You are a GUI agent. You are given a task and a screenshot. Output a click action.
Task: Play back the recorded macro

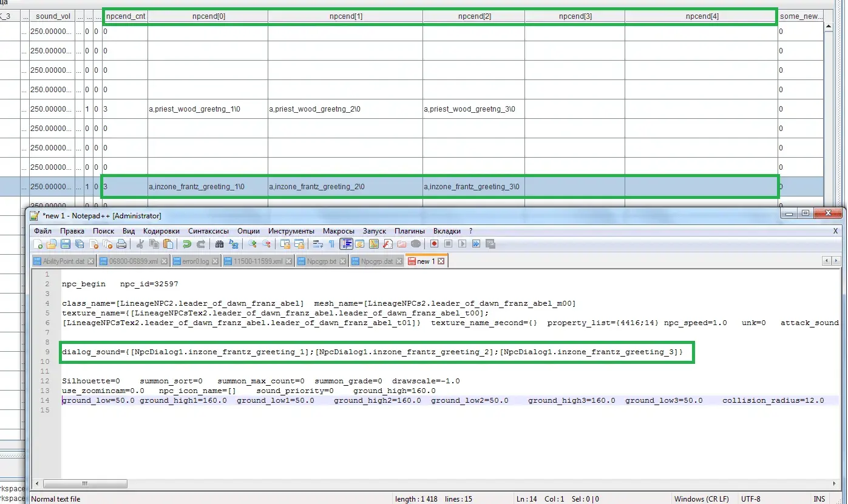[x=462, y=244]
